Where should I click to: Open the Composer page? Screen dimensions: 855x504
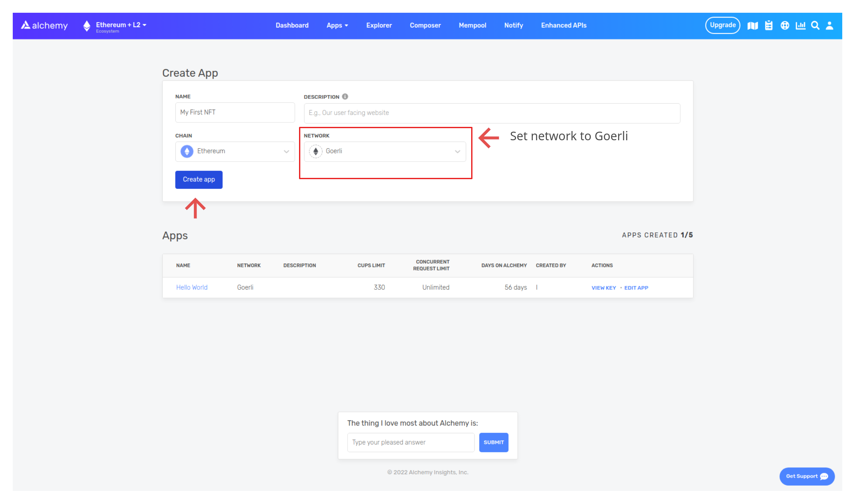tap(425, 26)
